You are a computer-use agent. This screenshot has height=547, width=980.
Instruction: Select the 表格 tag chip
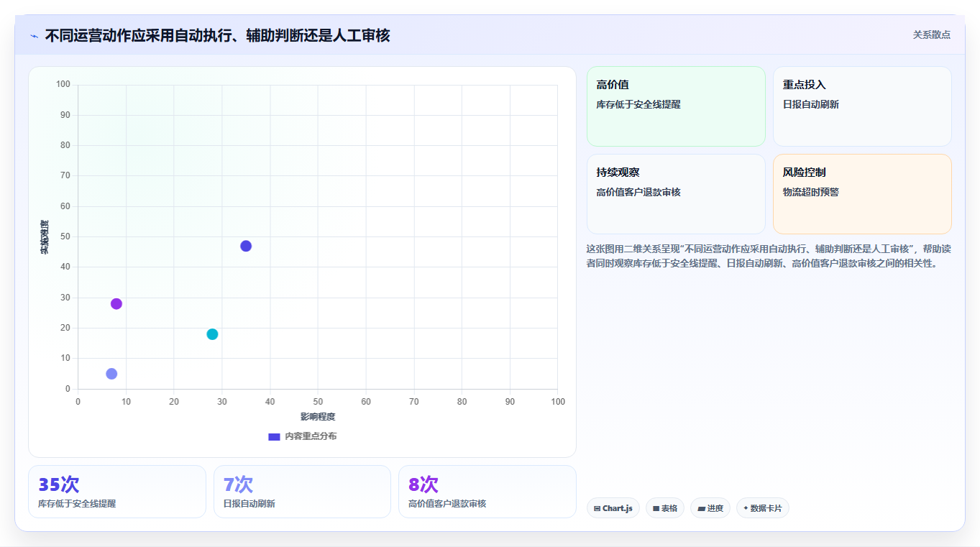pyautogui.click(x=665, y=508)
